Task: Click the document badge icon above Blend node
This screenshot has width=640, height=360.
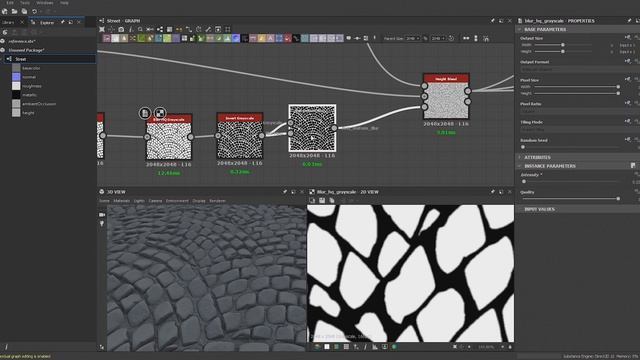Action: pos(145,113)
